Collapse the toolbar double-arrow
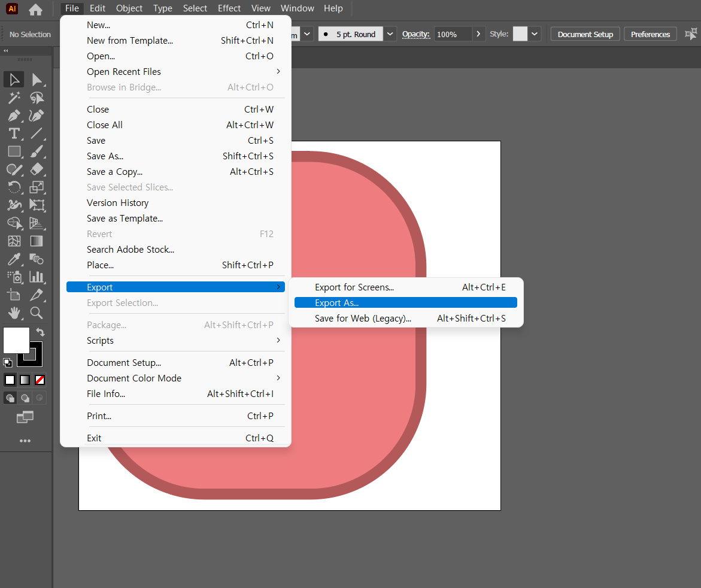Screen dimensions: 701x588 pyautogui.click(x=6, y=50)
